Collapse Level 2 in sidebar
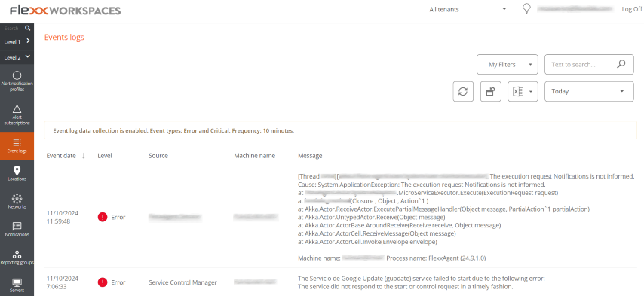 pos(17,57)
